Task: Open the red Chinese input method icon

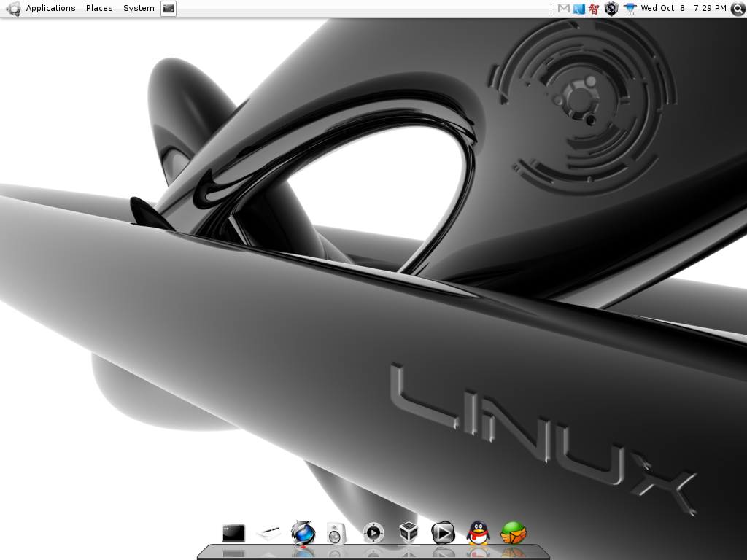Action: click(594, 9)
